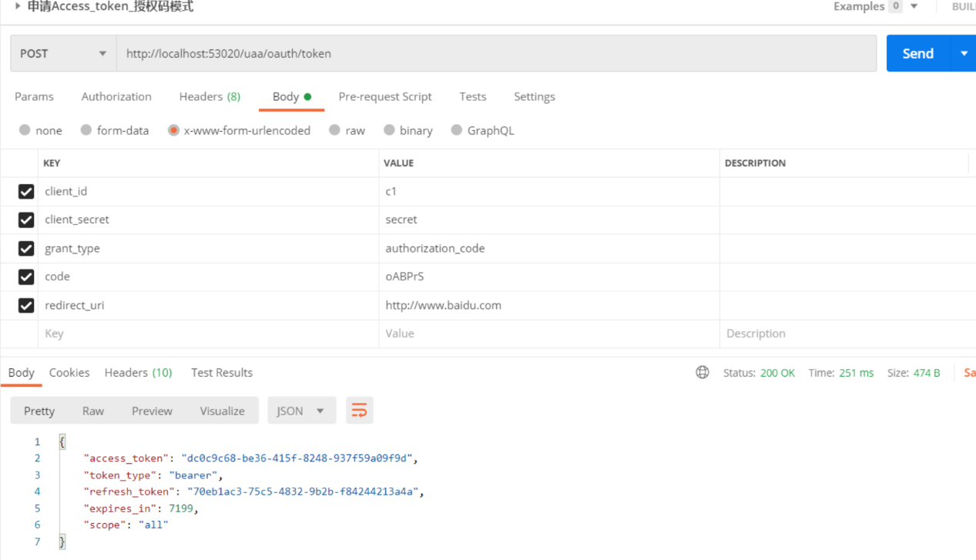Viewport: 976px width, 560px height.
Task: Open the POST method dropdown
Action: (63, 53)
